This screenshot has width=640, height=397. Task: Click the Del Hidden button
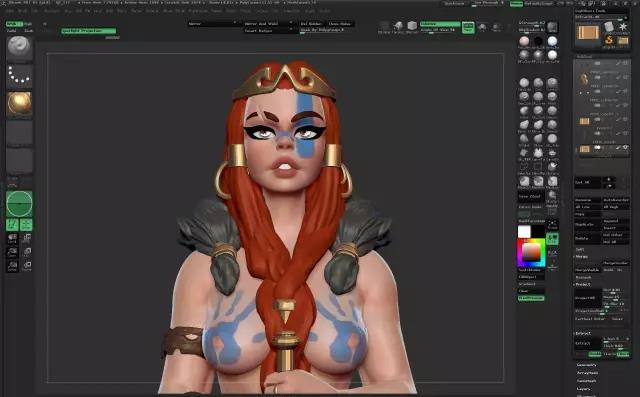[311, 24]
